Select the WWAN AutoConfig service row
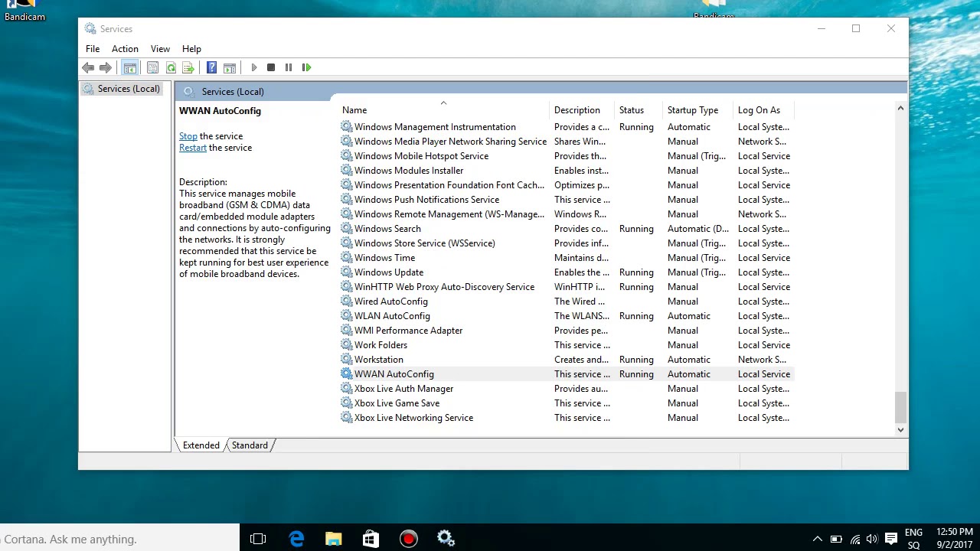This screenshot has height=551, width=980. 567,374
